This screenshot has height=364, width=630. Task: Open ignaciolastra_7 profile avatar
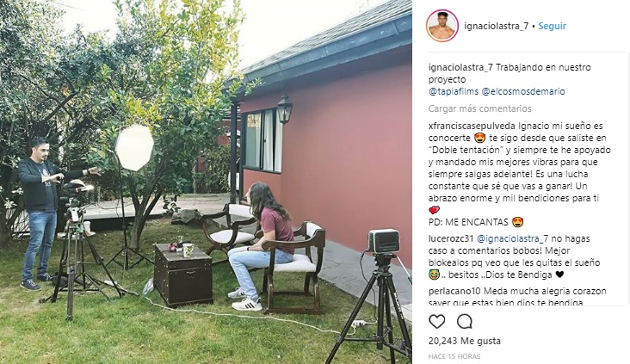tap(442, 26)
